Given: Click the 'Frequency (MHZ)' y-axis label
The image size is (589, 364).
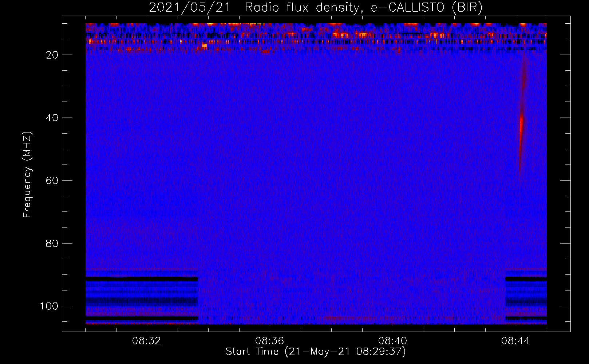Looking at the screenshot, I should point(28,174).
